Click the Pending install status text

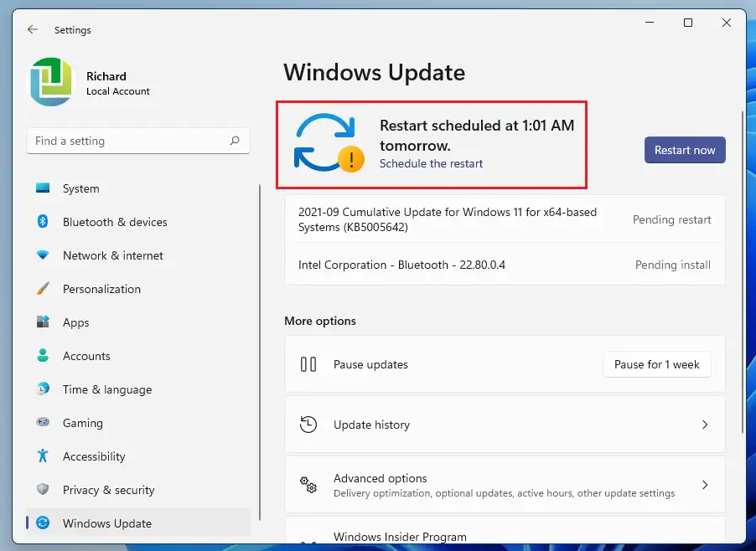[672, 265]
